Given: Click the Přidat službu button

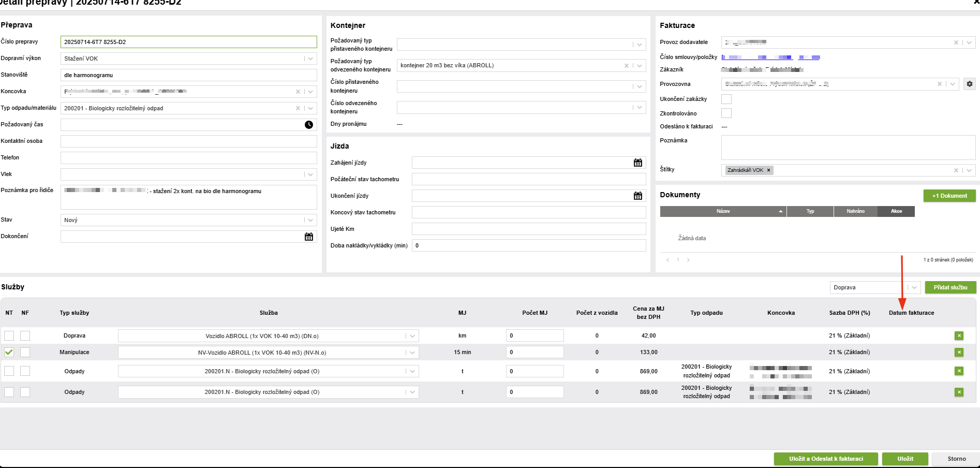Looking at the screenshot, I should pos(951,287).
